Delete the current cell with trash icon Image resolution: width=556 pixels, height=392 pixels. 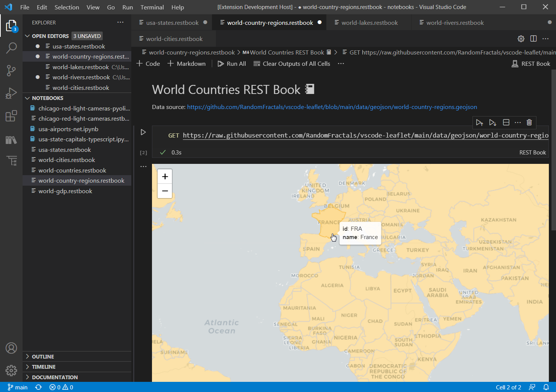(x=529, y=123)
